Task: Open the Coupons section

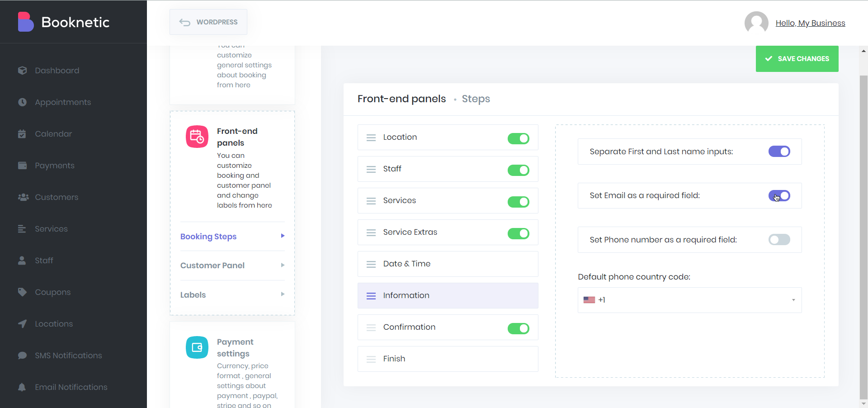Action: [52, 292]
